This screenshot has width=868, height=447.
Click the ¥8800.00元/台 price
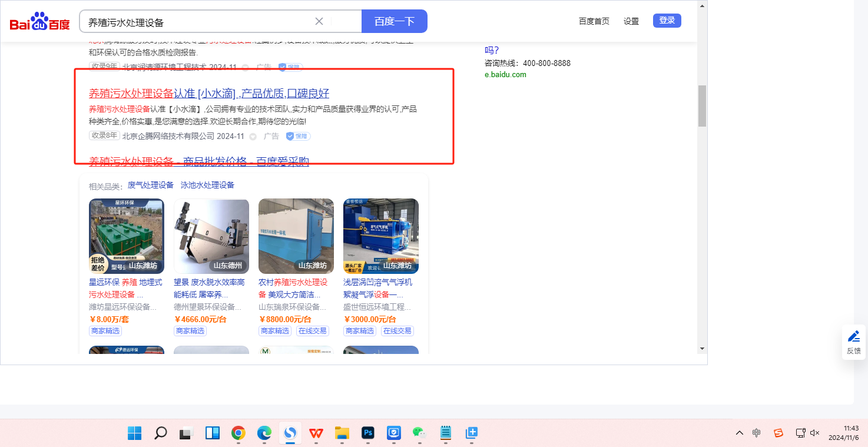click(285, 319)
